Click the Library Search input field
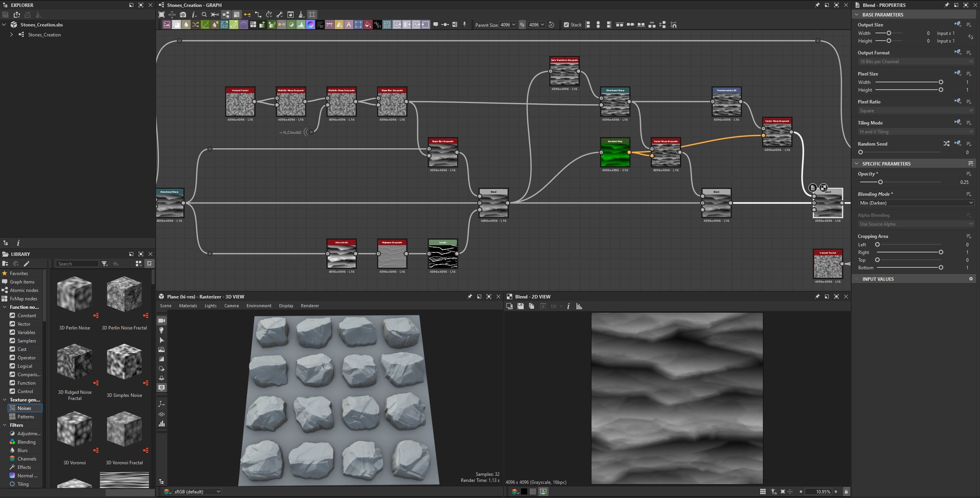The height and width of the screenshot is (498, 980). 77,264
